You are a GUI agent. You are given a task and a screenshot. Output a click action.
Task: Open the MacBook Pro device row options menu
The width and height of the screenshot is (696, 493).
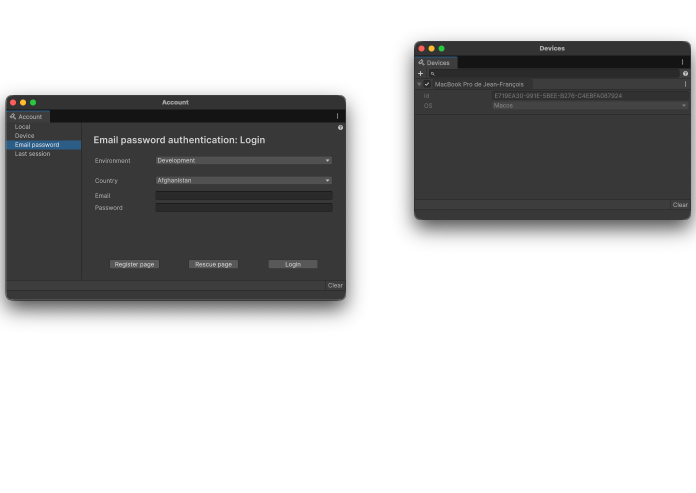click(685, 84)
